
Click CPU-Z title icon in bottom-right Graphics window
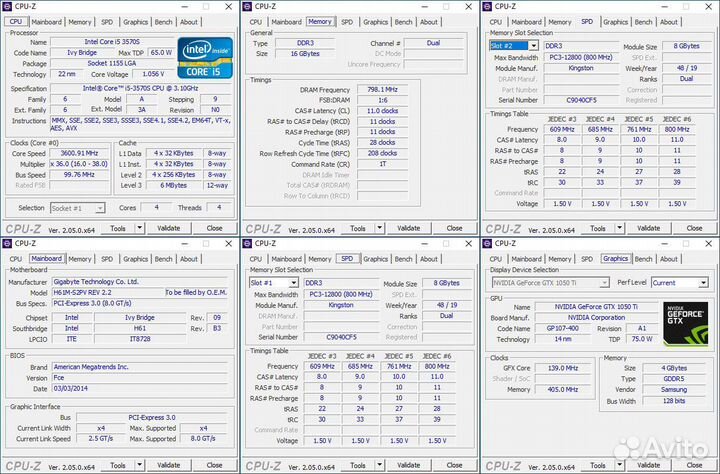488,243
